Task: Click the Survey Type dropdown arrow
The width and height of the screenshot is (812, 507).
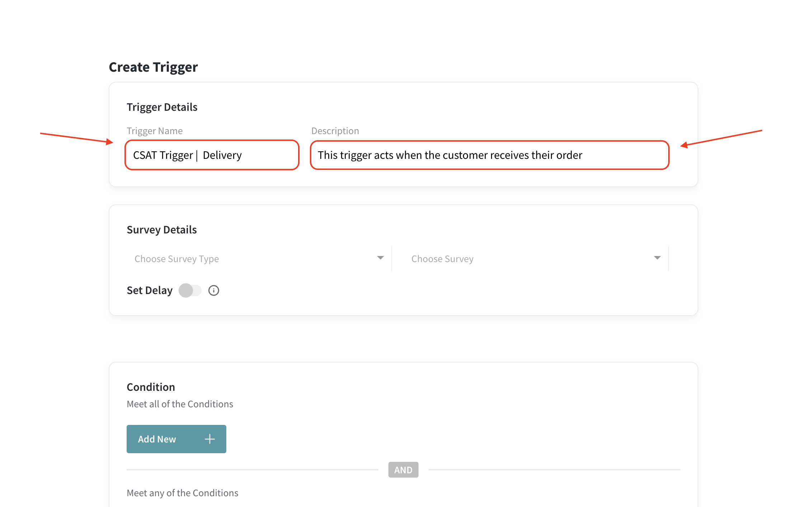Action: 381,258
